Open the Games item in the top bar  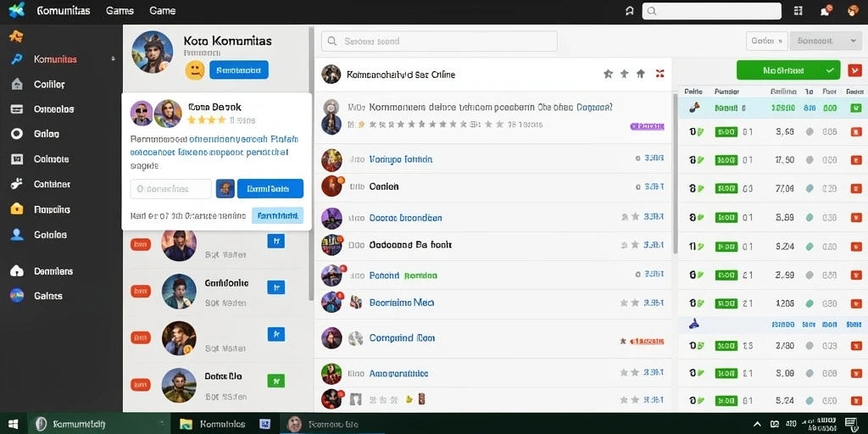pos(120,10)
